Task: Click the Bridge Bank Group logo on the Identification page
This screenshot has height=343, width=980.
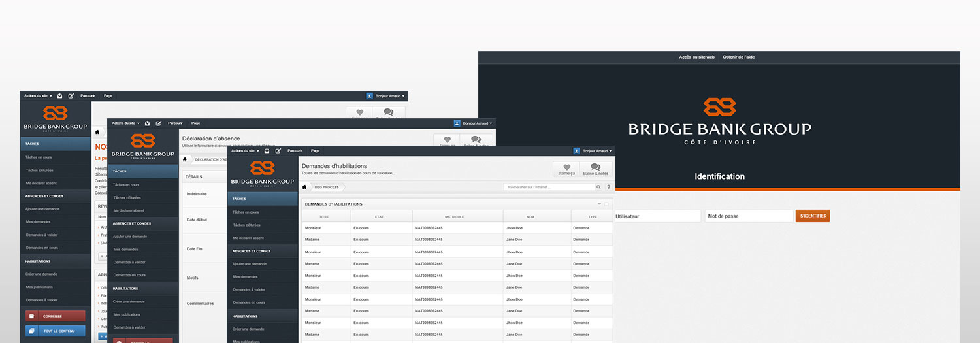Action: [x=719, y=122]
